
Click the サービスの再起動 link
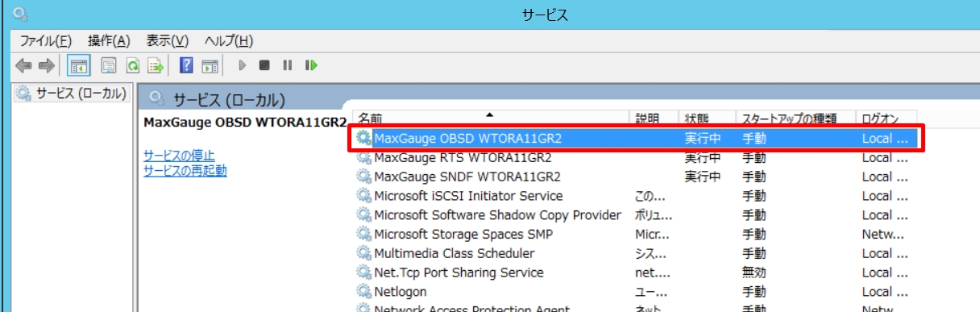[x=185, y=170]
